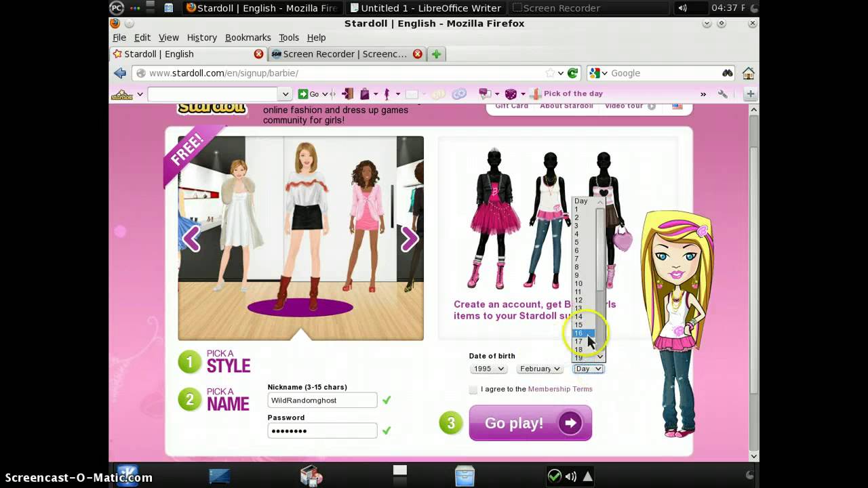Image resolution: width=868 pixels, height=488 pixels.
Task: Show next style with right purple arrow
Action: tap(409, 239)
